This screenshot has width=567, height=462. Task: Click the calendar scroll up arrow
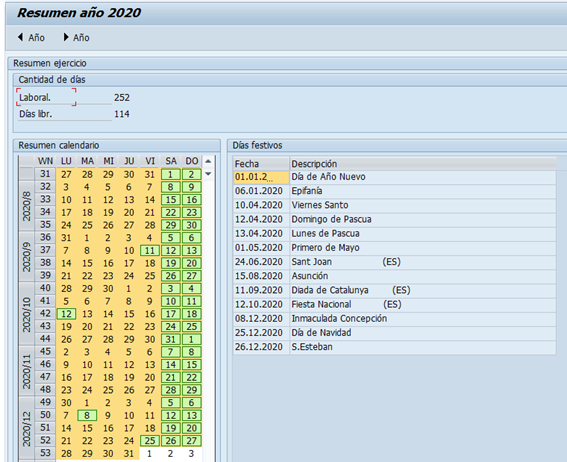208,161
